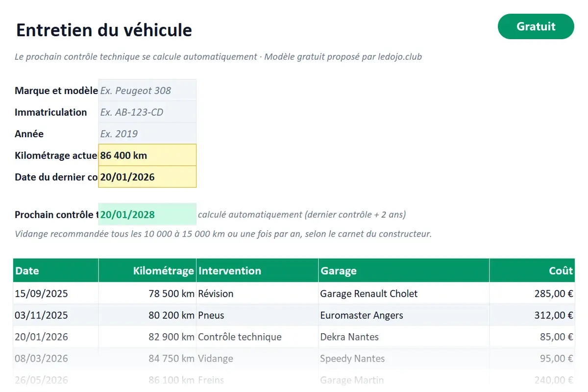The height and width of the screenshot is (392, 588).
Task: Click the Euromaster Angers garage cell
Action: 404,315
